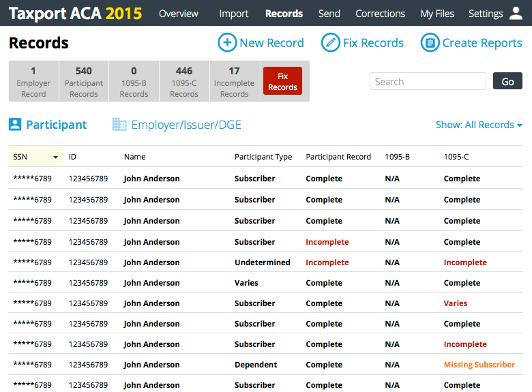The height and width of the screenshot is (392, 532).
Task: Sort by the Participant Type column header
Action: click(263, 157)
